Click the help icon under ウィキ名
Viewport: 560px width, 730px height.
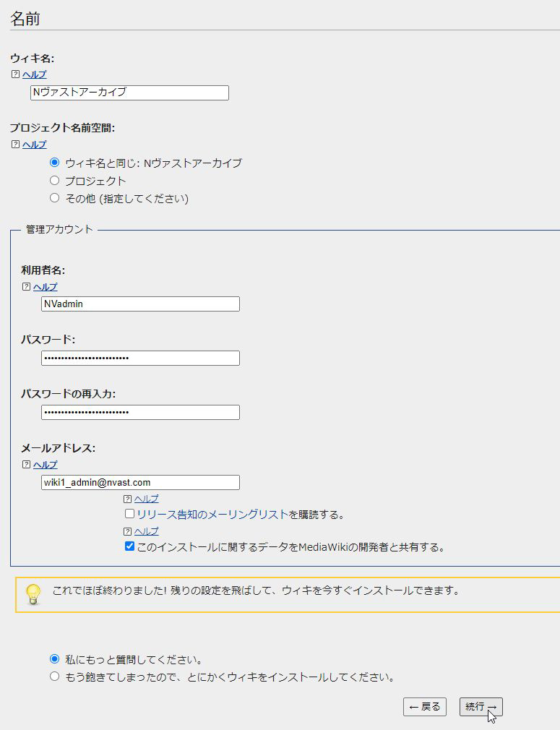pos(15,74)
